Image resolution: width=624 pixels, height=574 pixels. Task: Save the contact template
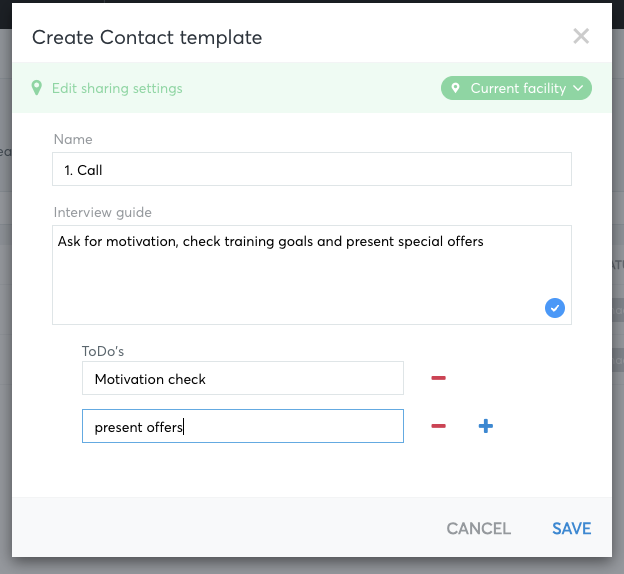click(571, 529)
